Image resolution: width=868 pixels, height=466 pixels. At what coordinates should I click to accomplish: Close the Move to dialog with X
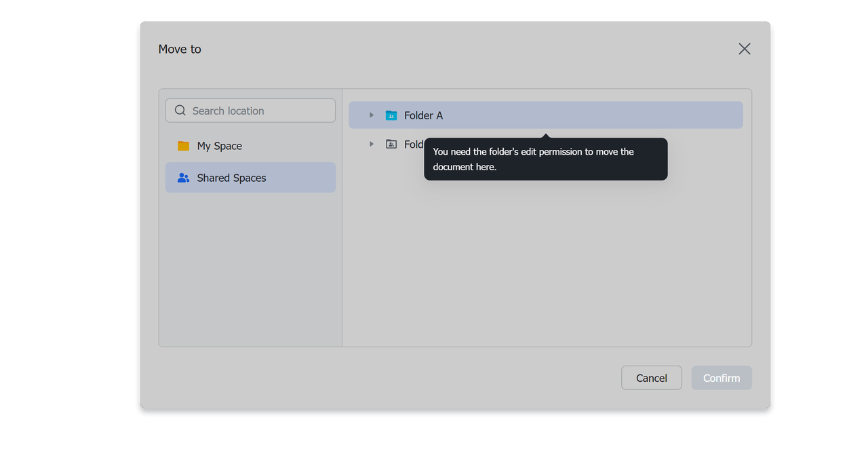coord(744,49)
